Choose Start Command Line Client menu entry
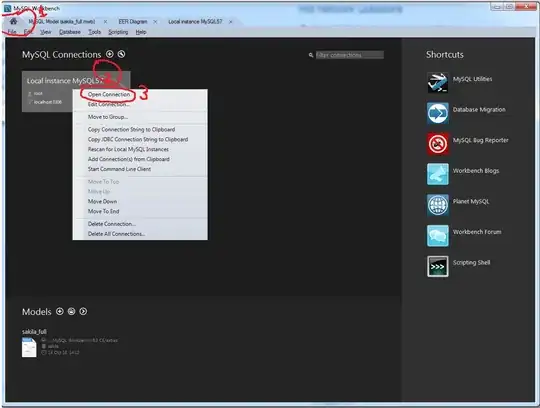The image size is (540, 408). click(119, 169)
